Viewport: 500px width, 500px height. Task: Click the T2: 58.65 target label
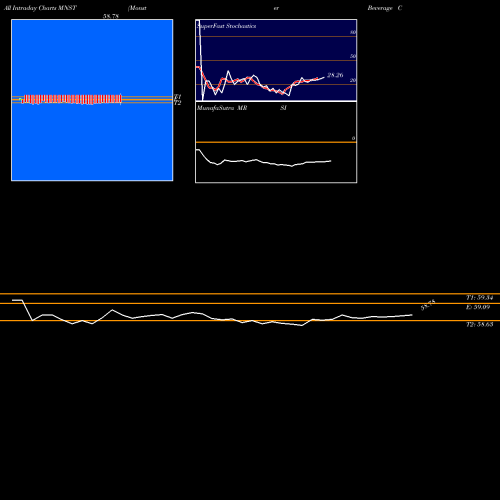[479, 324]
